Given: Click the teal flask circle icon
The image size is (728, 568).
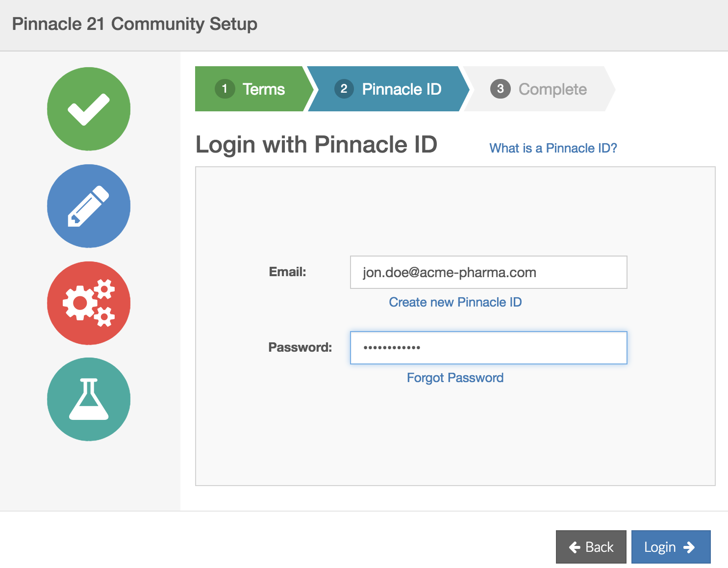Looking at the screenshot, I should point(89,399).
